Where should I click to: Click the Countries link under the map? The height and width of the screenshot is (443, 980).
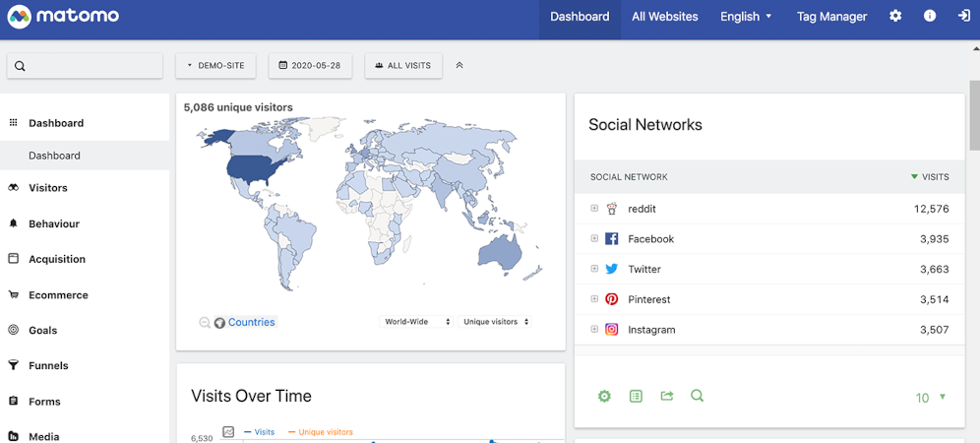(251, 322)
